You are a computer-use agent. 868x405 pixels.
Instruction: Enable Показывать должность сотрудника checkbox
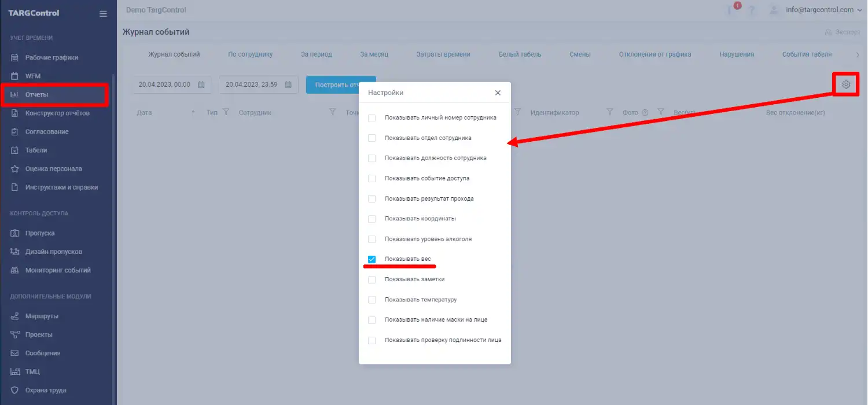click(x=372, y=158)
